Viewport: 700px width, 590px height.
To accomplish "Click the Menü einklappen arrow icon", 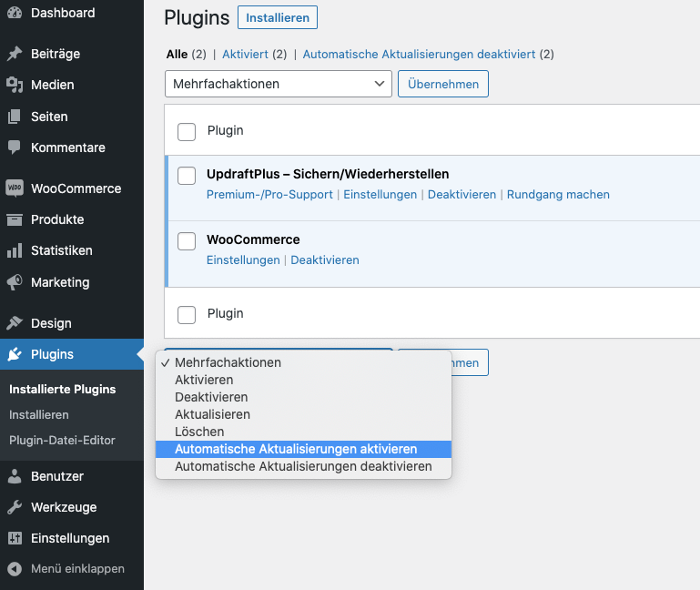I will point(15,568).
